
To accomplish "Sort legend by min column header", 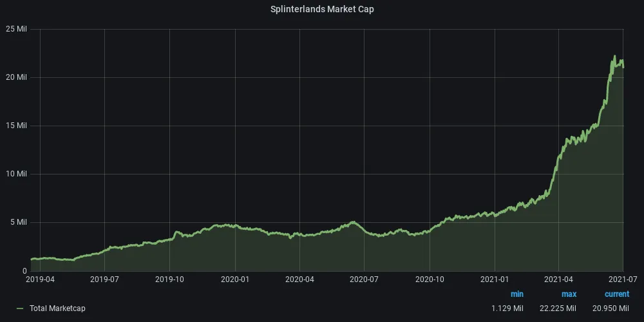I will point(516,294).
